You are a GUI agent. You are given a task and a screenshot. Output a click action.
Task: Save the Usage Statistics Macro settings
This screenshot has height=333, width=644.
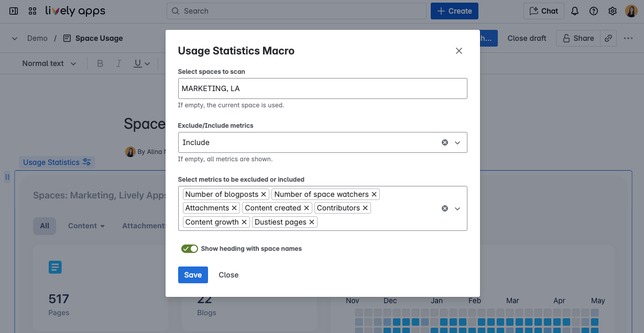193,274
